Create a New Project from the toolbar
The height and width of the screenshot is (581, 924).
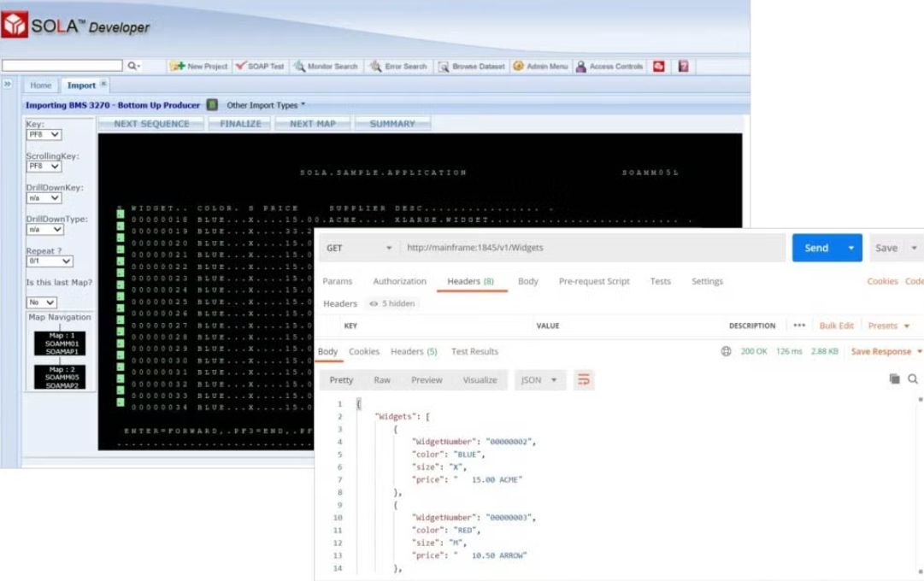tap(199, 66)
